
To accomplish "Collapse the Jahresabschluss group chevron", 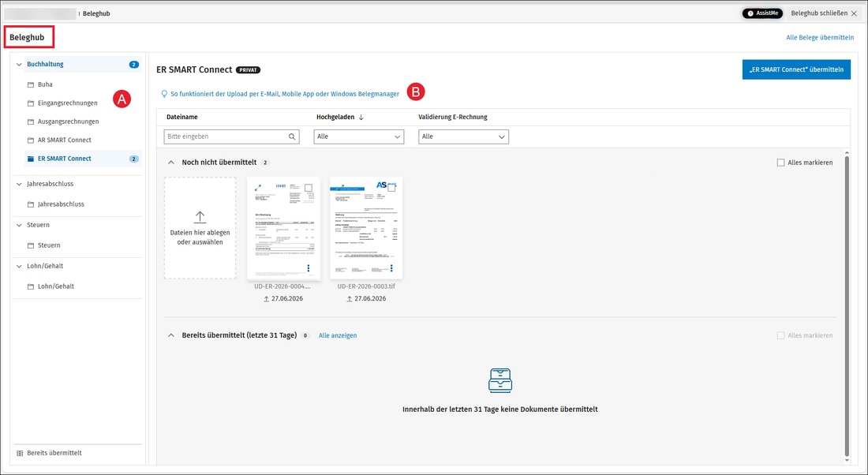I will (x=19, y=185).
